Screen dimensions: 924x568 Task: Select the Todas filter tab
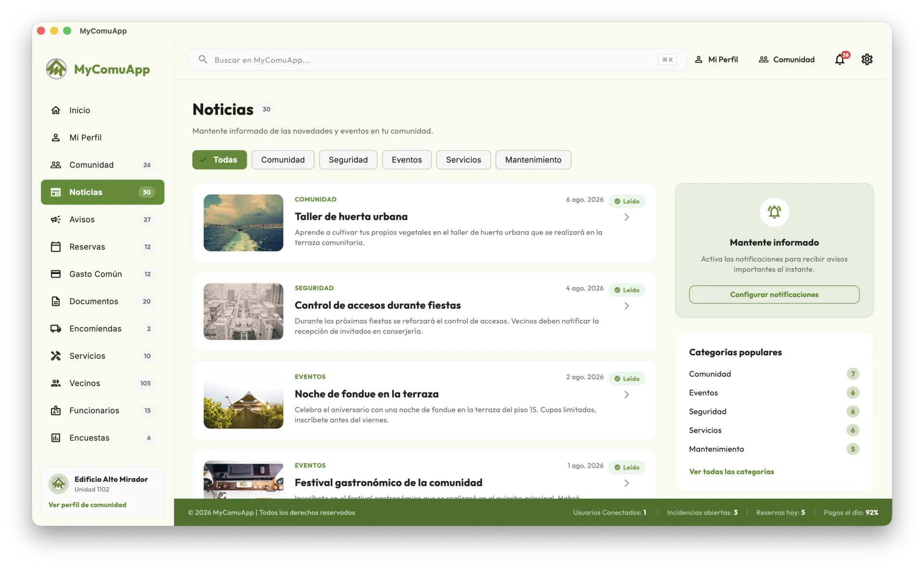(x=219, y=160)
